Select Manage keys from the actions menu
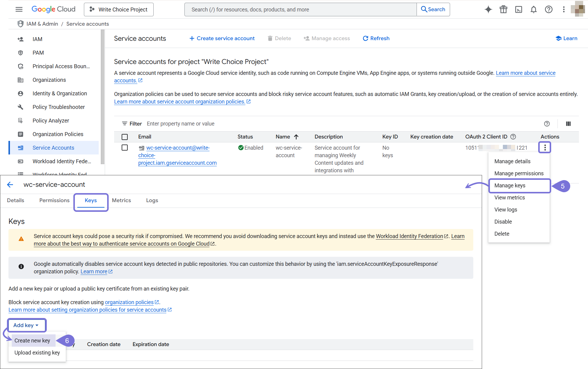Screen dimensions: 588x369 click(x=510, y=186)
